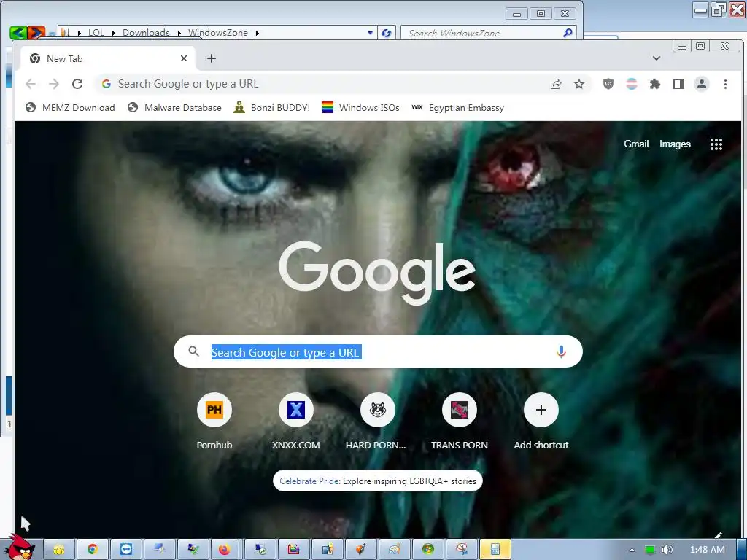
Task: Open the Google apps grid
Action: click(716, 144)
